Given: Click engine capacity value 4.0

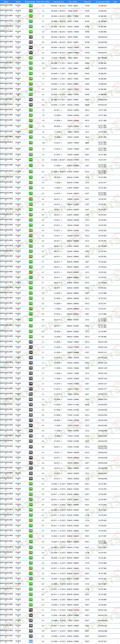Looking at the screenshot, I should [43, 636].
